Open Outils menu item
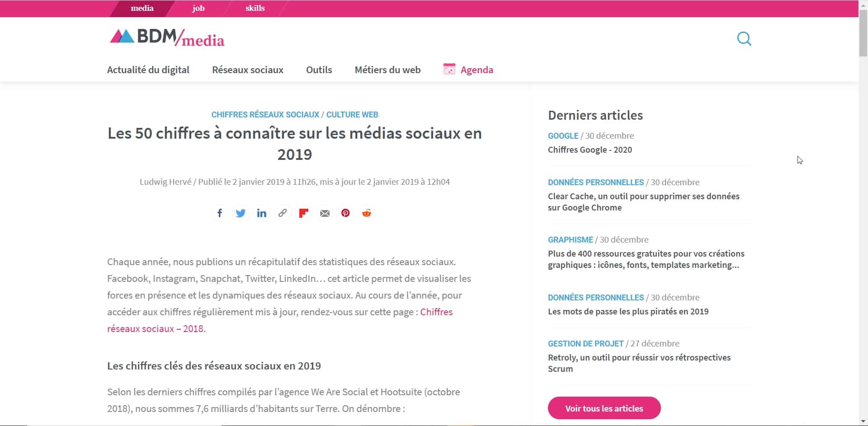This screenshot has width=868, height=426. (x=319, y=70)
